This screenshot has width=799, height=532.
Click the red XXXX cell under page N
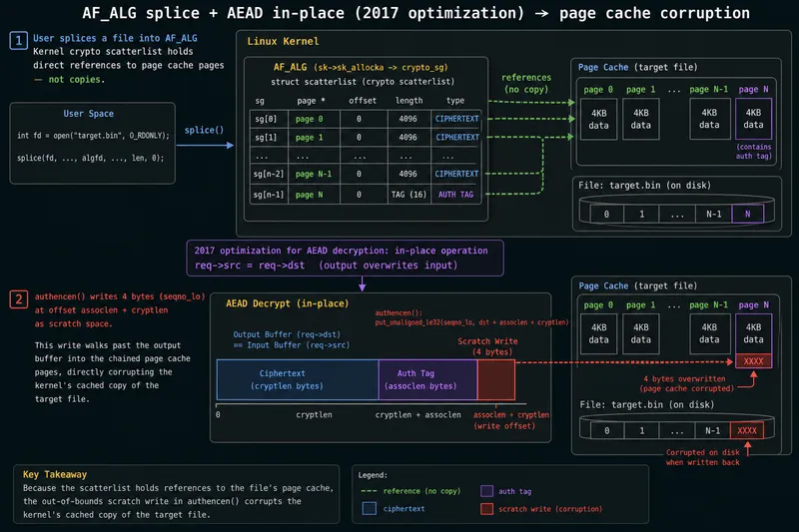(x=753, y=361)
